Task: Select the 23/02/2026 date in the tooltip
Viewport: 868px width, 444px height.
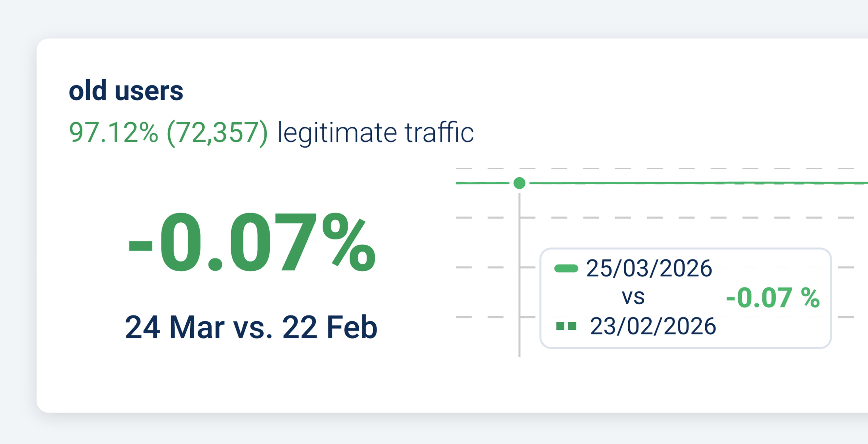Action: (x=653, y=326)
